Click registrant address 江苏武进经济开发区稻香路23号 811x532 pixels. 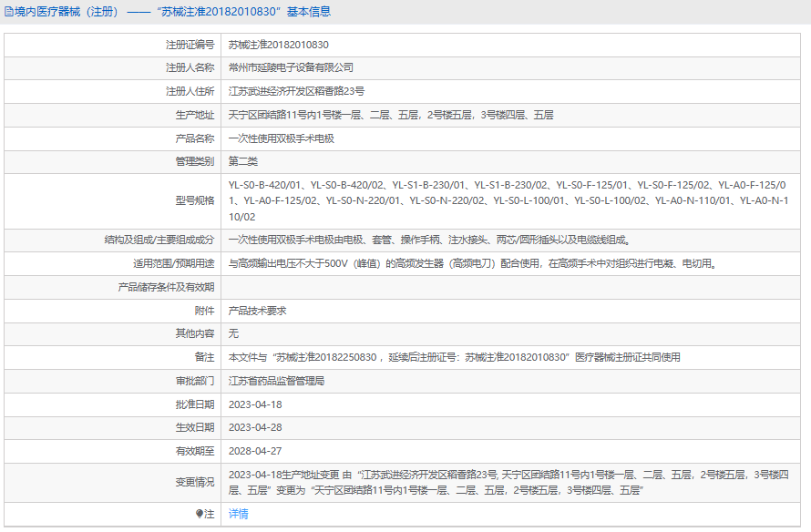point(296,91)
